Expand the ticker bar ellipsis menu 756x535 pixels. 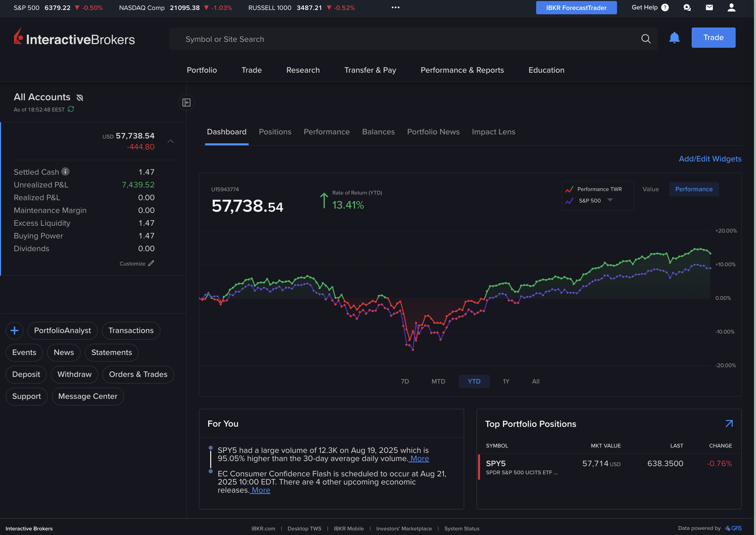395,8
